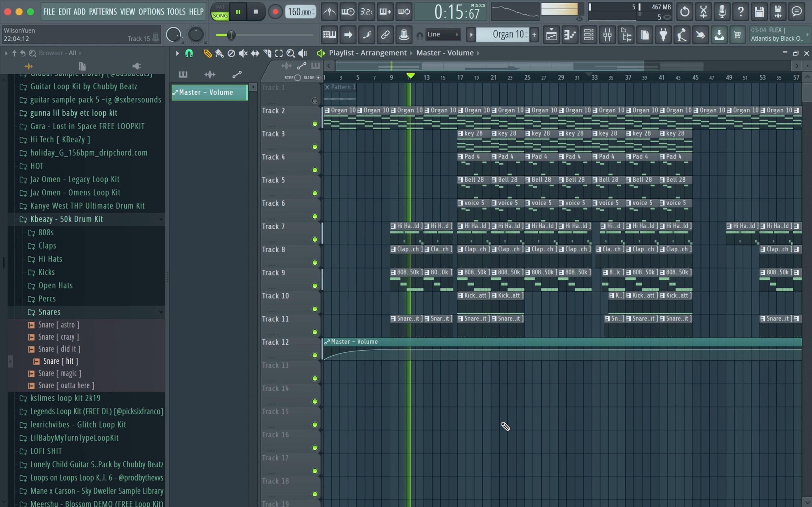Select the Zoom tool in the Playlist toolbar

pos(290,53)
